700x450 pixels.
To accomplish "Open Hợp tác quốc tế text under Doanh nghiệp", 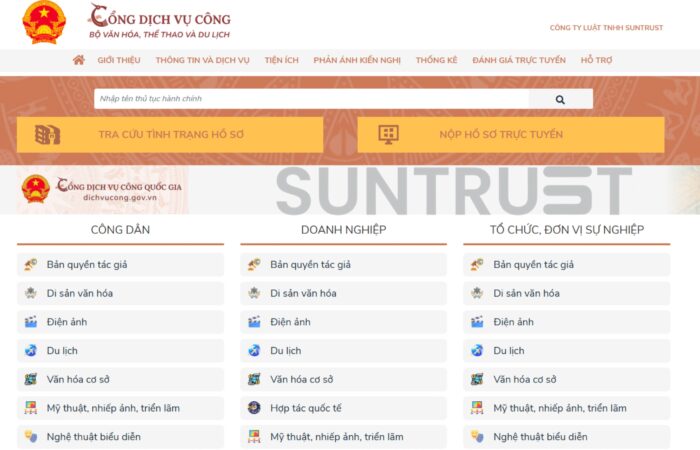I will pos(306,408).
